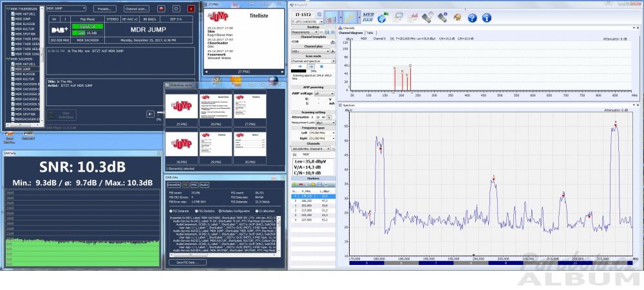
Task: Select the 30.PNG slideshow thumbnail
Action: pos(250,145)
